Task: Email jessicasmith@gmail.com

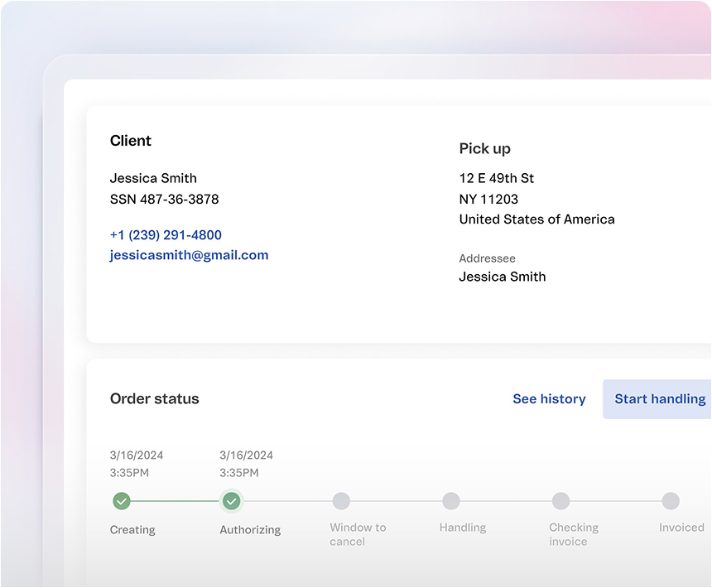Action: 188,255
